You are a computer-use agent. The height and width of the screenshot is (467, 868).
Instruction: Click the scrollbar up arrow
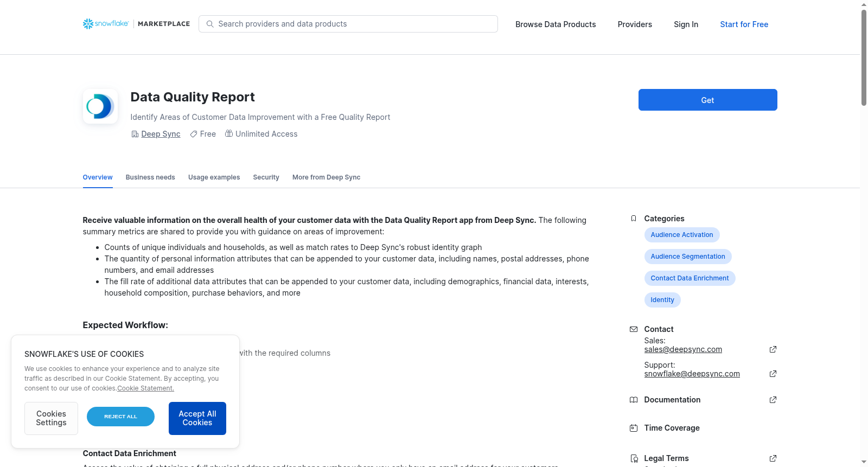tap(864, 4)
